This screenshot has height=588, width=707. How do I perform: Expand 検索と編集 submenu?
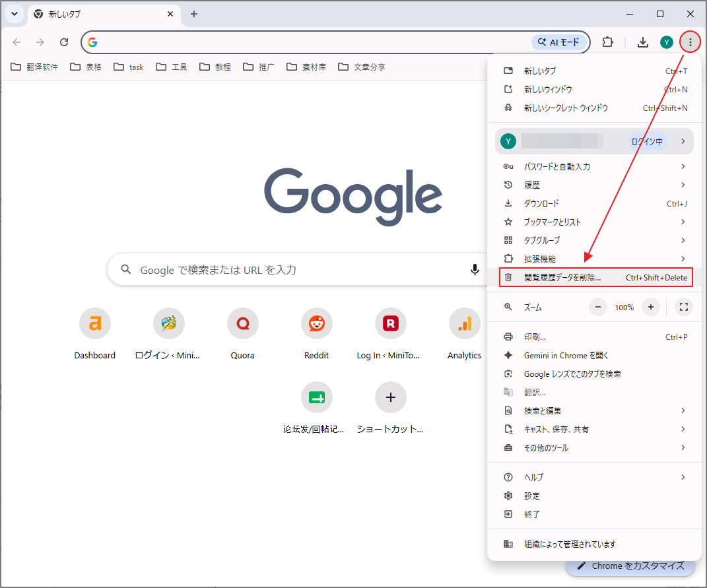tap(595, 410)
